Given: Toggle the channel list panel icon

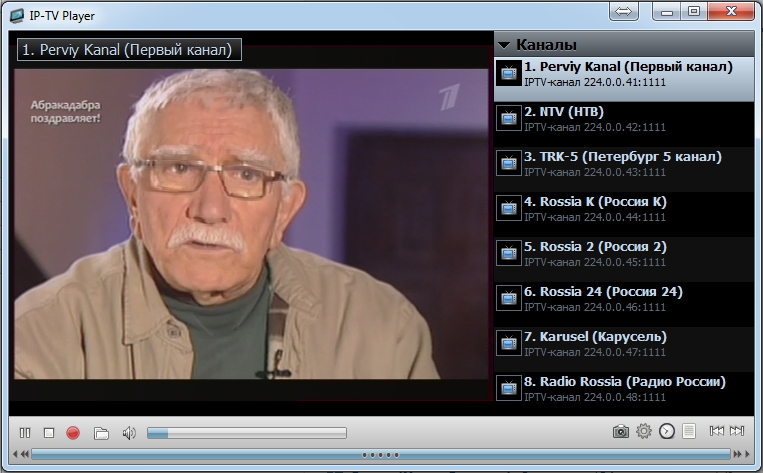Looking at the screenshot, I should tap(689, 431).
